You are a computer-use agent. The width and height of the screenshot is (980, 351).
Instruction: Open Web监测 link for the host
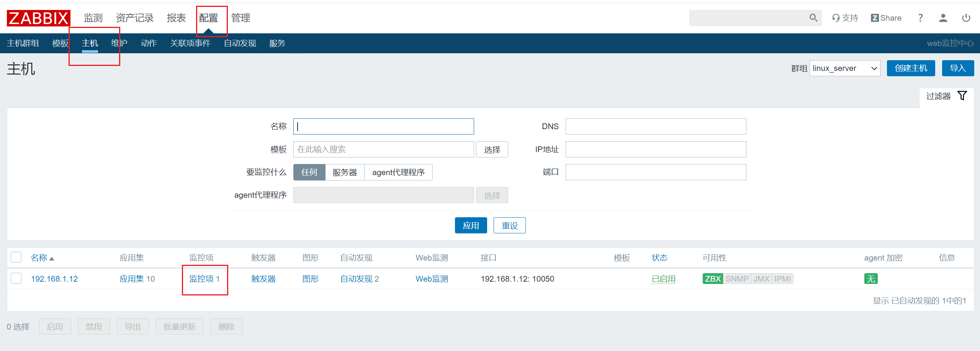tap(432, 279)
